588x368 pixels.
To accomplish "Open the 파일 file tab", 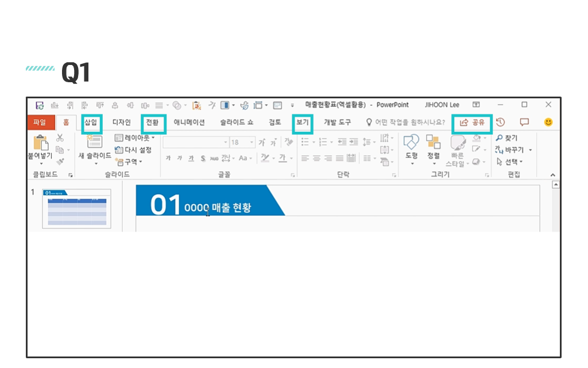I will 40,122.
